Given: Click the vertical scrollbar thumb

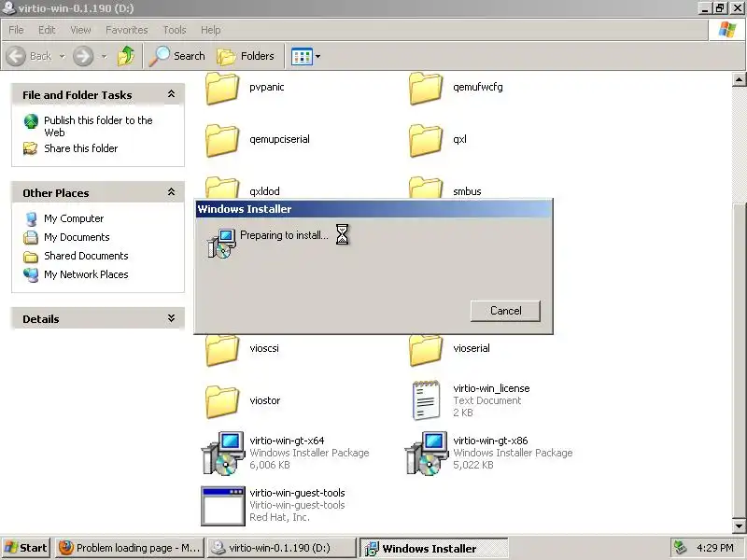Looking at the screenshot, I should pyautogui.click(x=739, y=360).
